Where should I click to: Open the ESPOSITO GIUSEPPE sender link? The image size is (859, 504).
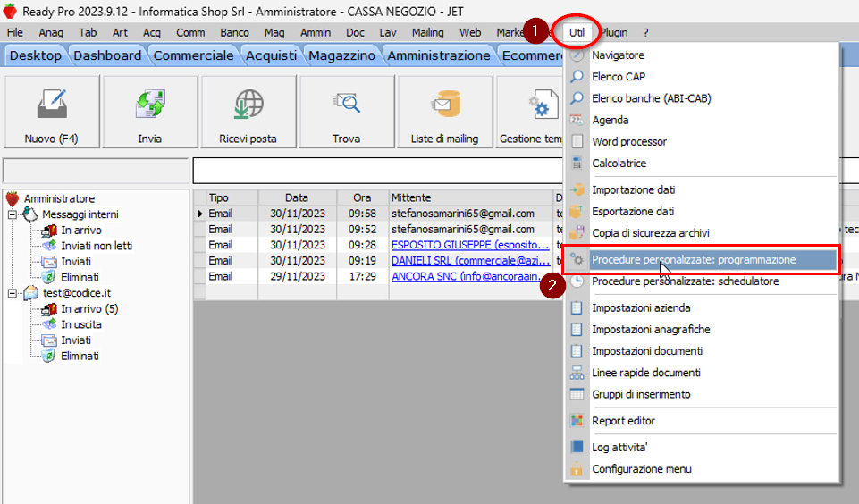pyautogui.click(x=470, y=245)
